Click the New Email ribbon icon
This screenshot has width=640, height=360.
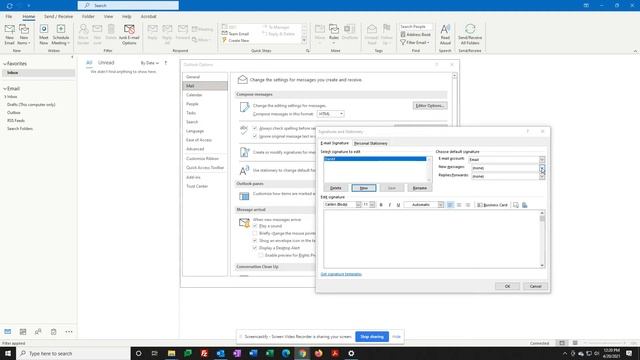(9, 34)
